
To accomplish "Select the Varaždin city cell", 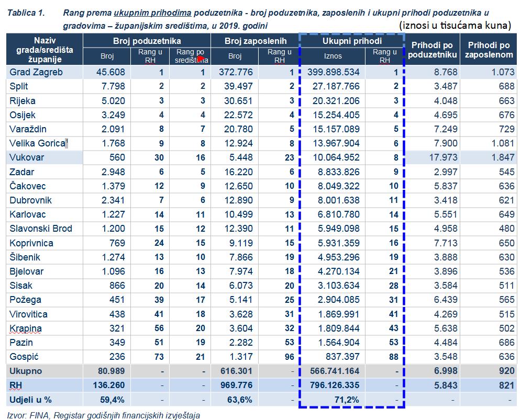I will [x=44, y=129].
